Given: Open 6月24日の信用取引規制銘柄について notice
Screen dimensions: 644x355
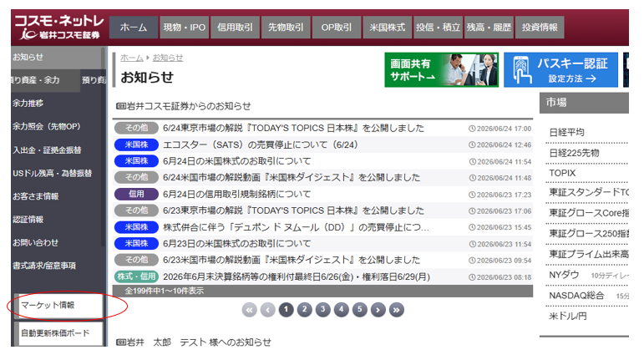Looking at the screenshot, I should coord(237,194).
